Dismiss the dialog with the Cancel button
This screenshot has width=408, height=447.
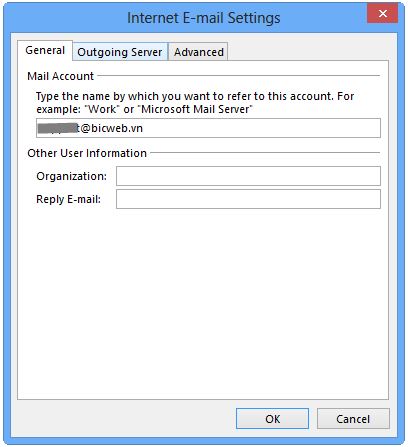[x=353, y=419]
